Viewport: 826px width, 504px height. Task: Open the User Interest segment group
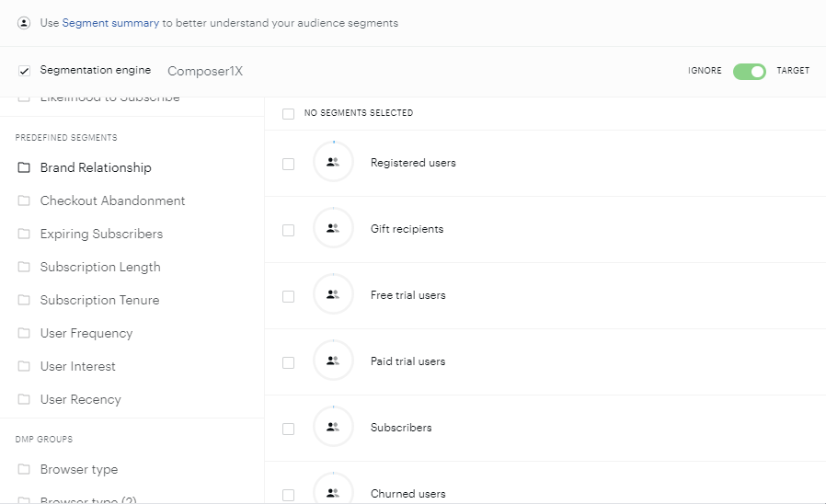(x=78, y=366)
